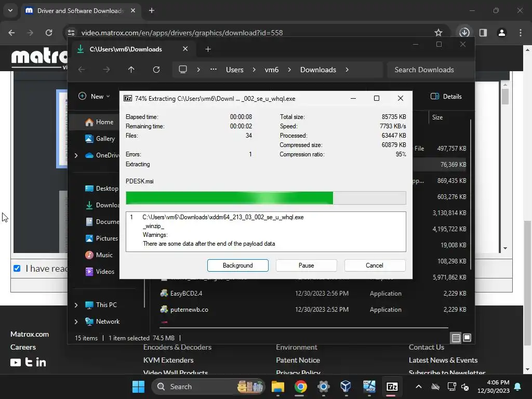
Task: Open Chrome downloads icon in toolbar
Action: [464, 33]
